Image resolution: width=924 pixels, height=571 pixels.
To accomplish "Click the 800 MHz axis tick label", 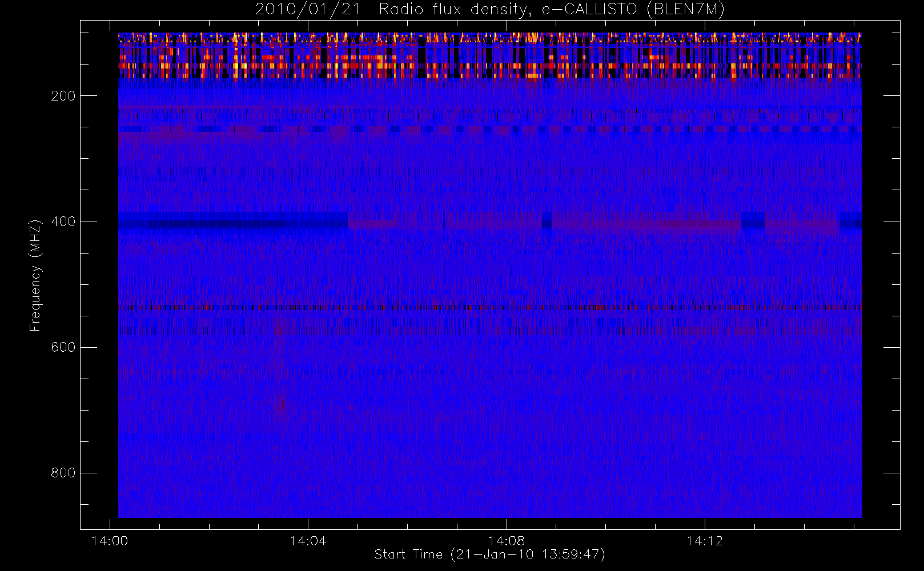I will click(x=63, y=473).
